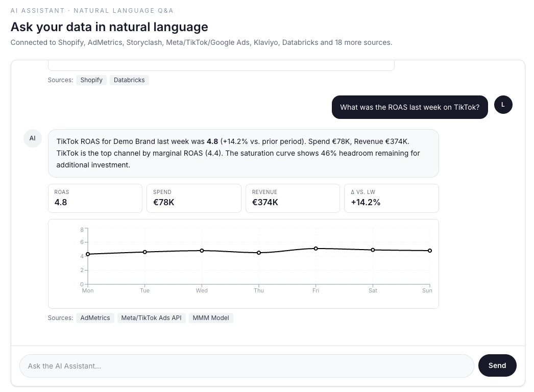Click the TikTok ROAS question bubble
The width and height of the screenshot is (534, 392).
(410, 107)
